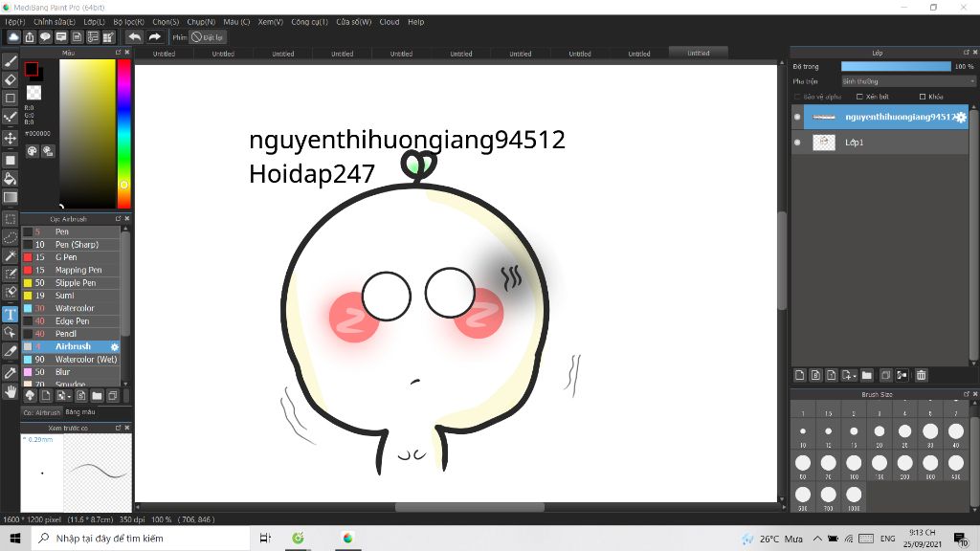
Task: Enable the Xén bớt checkbox
Action: click(859, 97)
